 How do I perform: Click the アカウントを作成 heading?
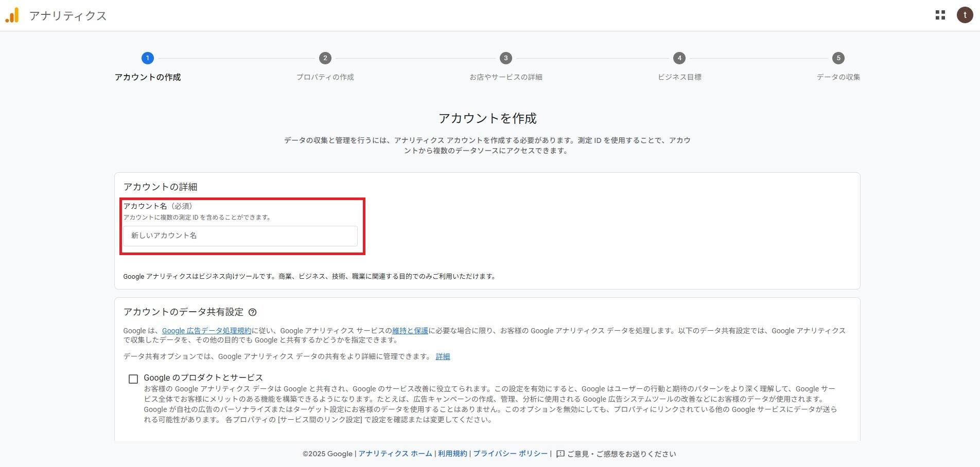(487, 119)
